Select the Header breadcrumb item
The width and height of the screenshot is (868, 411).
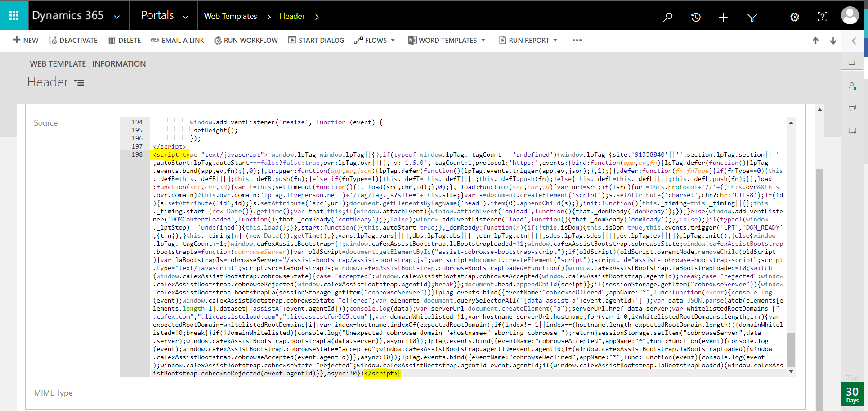point(292,16)
